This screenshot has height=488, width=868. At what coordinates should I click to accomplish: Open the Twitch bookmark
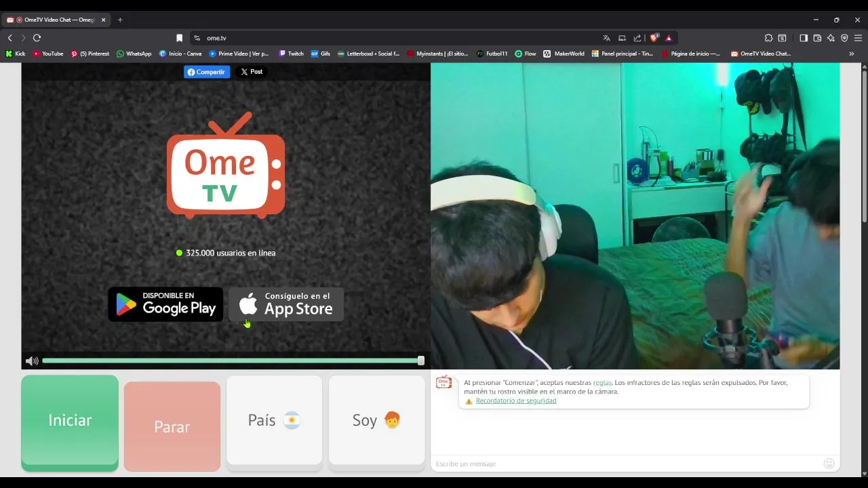click(291, 54)
